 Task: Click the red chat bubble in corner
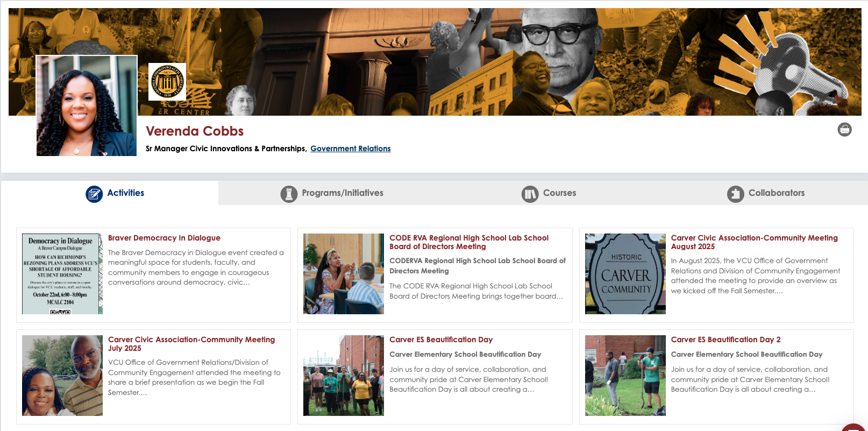coord(855,427)
